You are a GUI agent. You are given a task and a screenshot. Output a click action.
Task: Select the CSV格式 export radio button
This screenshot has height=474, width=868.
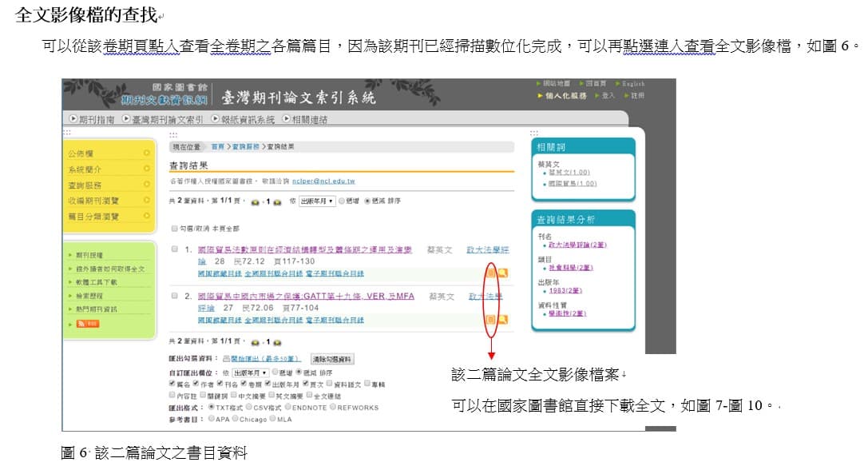(x=249, y=407)
